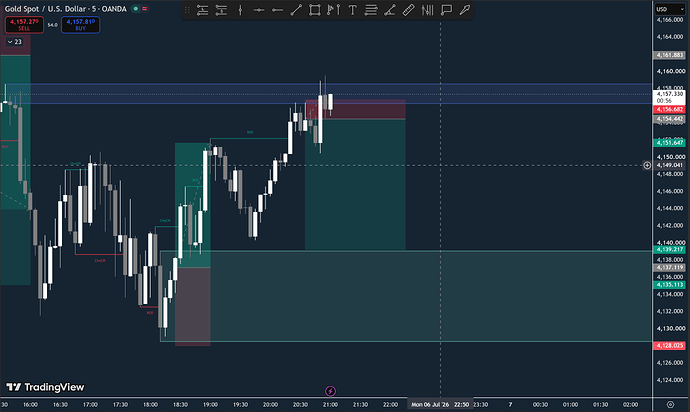690x412 pixels.
Task: Click the plus icon on the price crosshair
Action: pos(647,166)
